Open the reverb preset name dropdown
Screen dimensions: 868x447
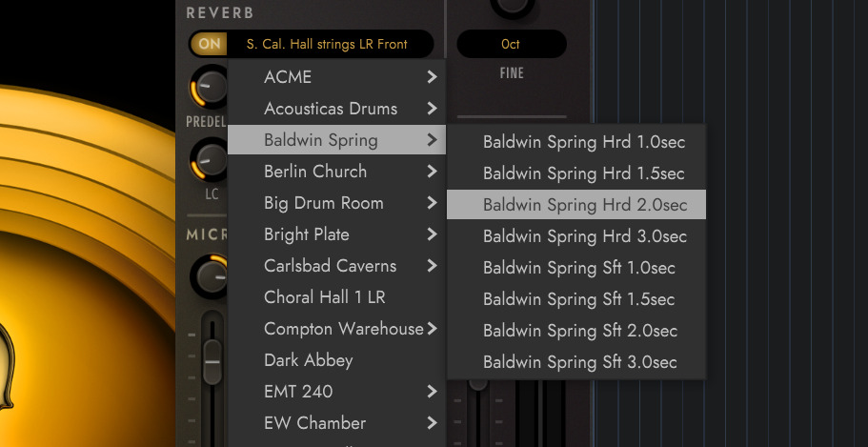[x=327, y=44]
